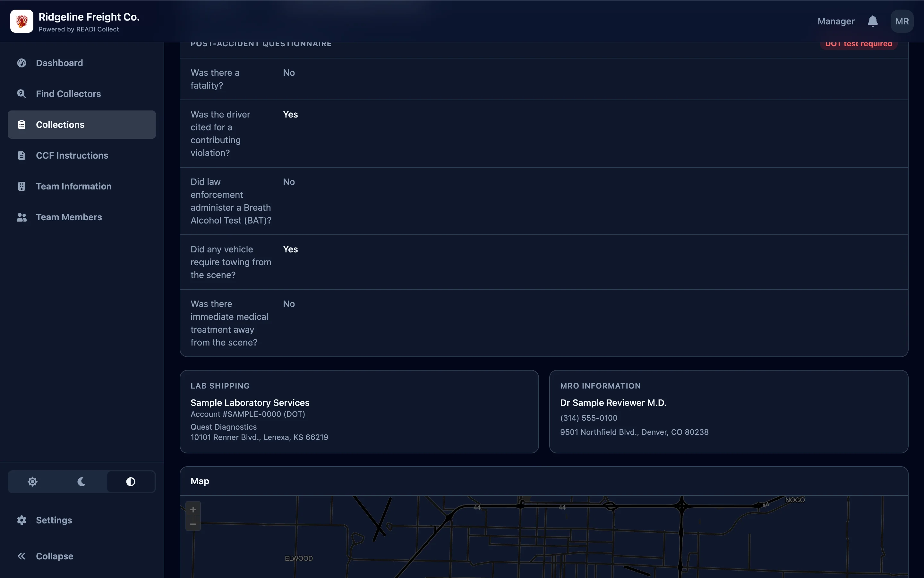The image size is (924, 578).
Task: Click the Settings gear icon
Action: pyautogui.click(x=22, y=520)
